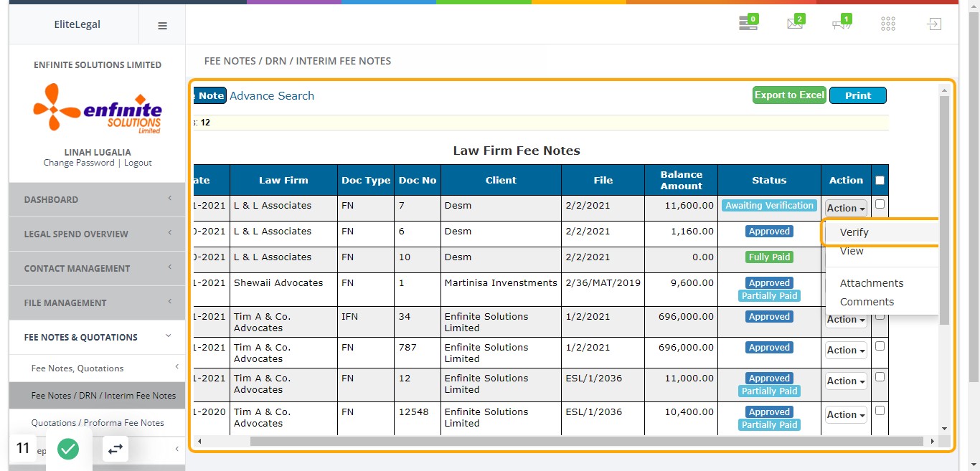Click the Enfinite Solutions logo

pyautogui.click(x=97, y=108)
